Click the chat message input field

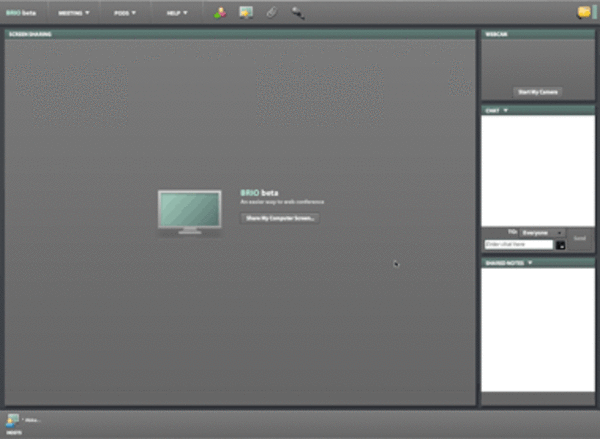click(x=518, y=245)
